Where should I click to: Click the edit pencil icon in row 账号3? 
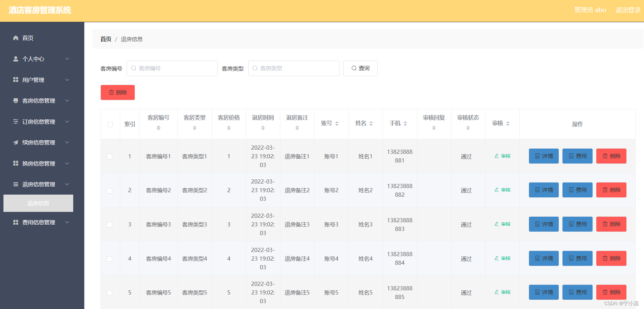click(x=497, y=224)
